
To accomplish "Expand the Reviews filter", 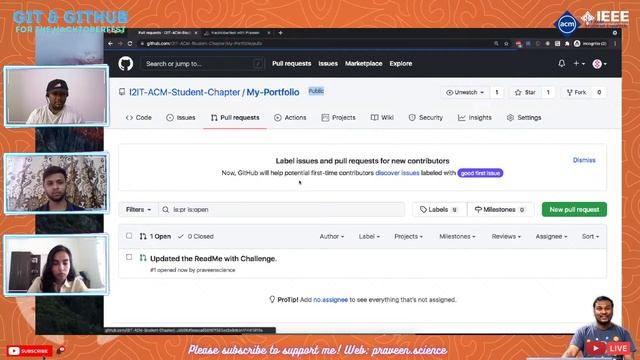I will coord(506,236).
